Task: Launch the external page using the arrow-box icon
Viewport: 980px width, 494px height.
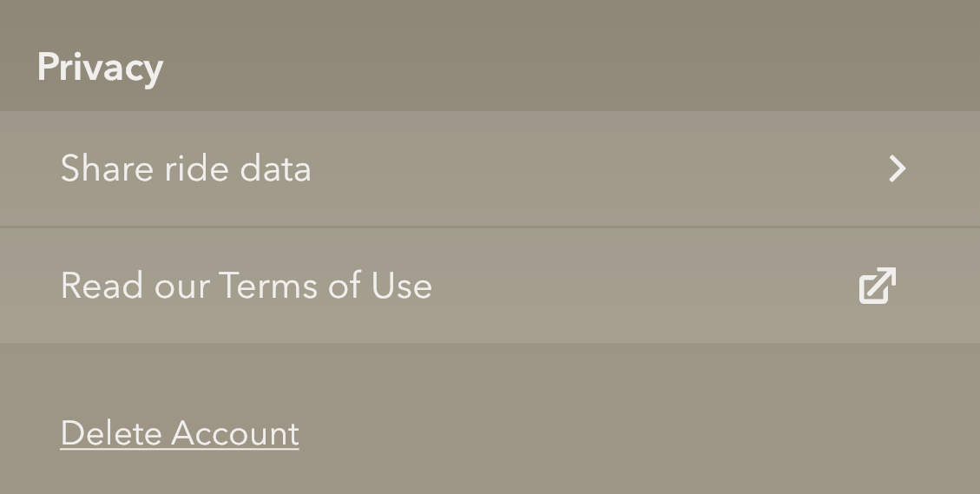Action: (x=877, y=287)
